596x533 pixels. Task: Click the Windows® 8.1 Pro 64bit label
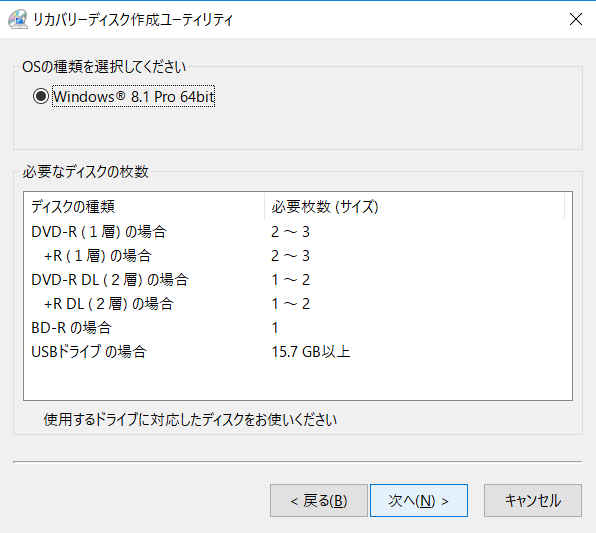tap(133, 97)
